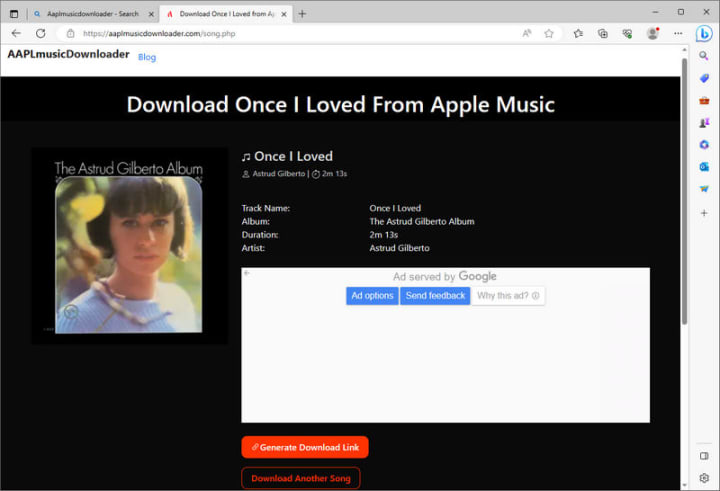Open sidebar Games chess icon
Image resolution: width=720 pixels, height=491 pixels.
704,123
